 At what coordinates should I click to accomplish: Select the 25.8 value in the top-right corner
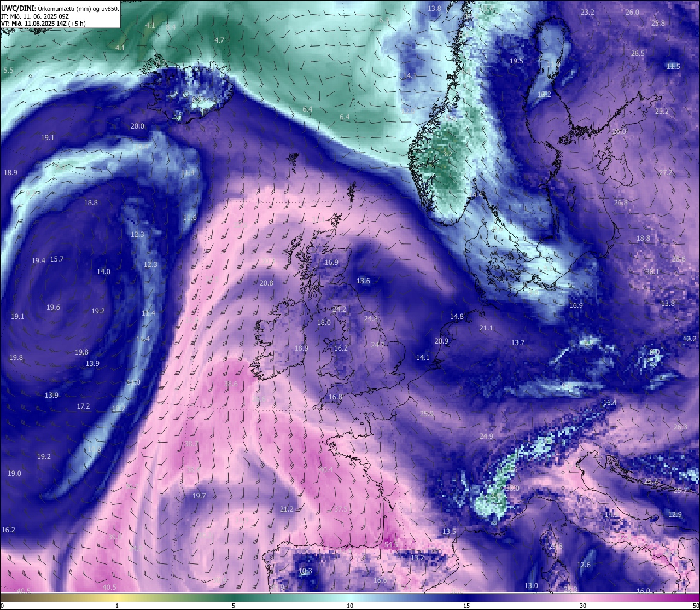tap(658, 23)
